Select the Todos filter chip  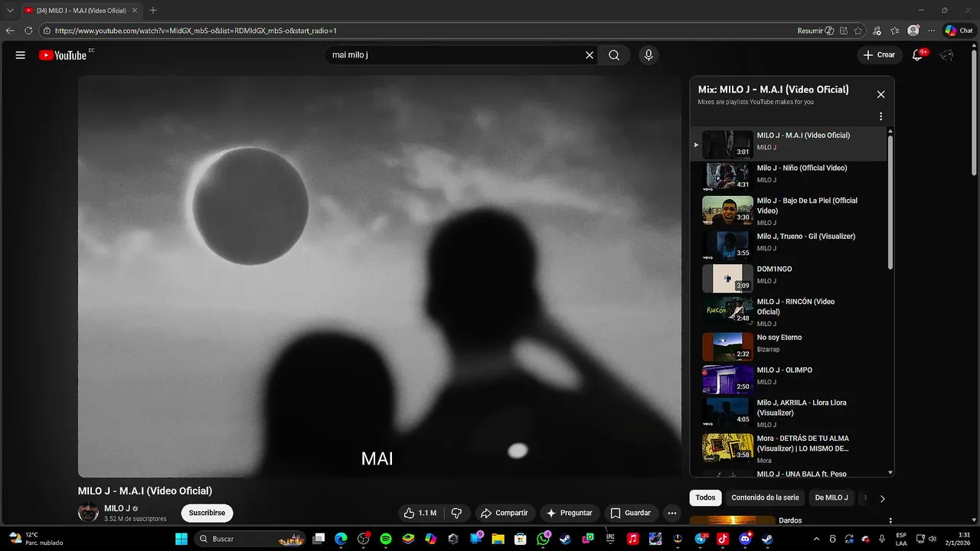pyautogui.click(x=705, y=497)
